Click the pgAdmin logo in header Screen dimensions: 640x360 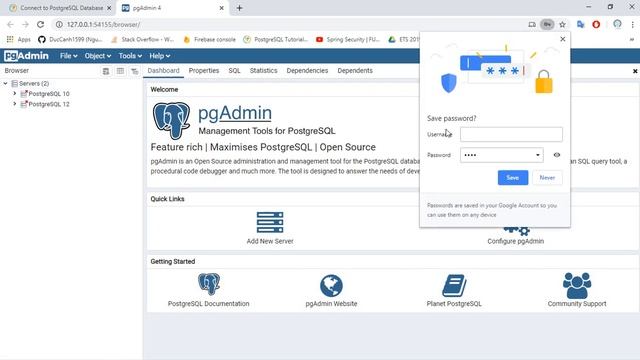pos(27,56)
